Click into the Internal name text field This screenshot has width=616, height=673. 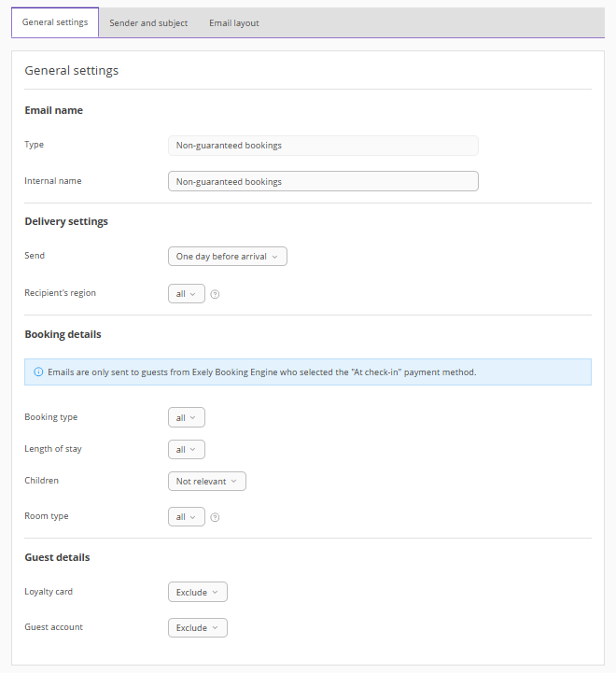pyautogui.click(x=323, y=182)
